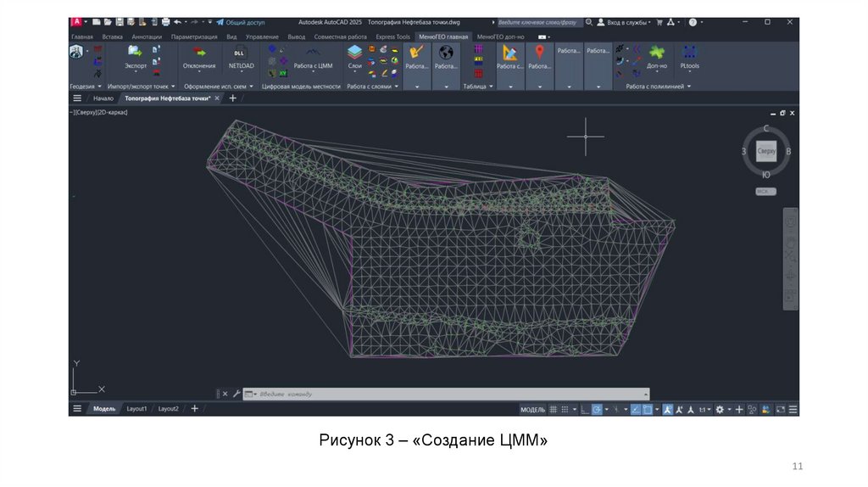Click the NETLOAD DLL icon
Viewport: 868px width, 487px height.
click(x=241, y=53)
